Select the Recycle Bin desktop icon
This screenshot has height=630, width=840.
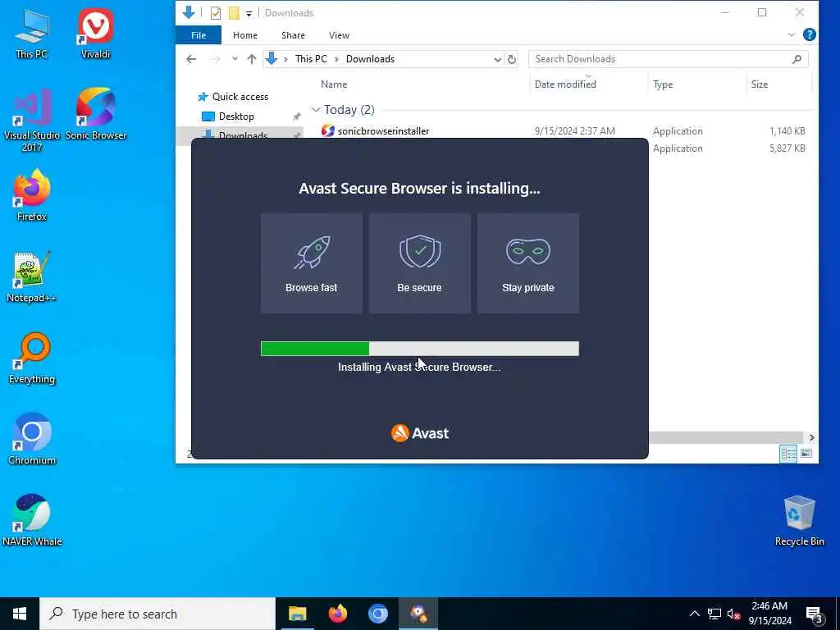pyautogui.click(x=799, y=521)
